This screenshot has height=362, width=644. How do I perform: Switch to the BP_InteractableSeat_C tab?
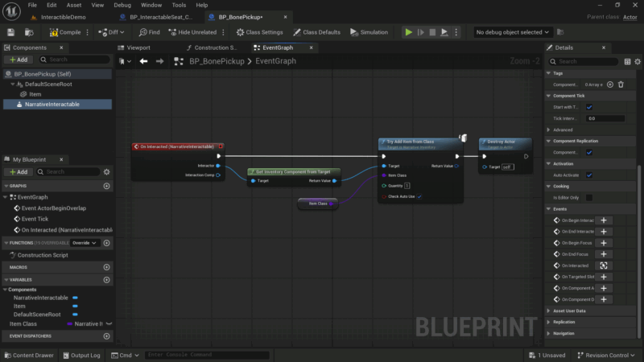click(x=161, y=17)
